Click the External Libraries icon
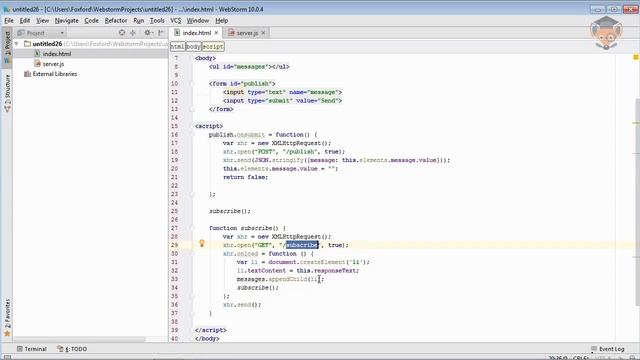Screen dimensions: 640x360 click(27, 74)
